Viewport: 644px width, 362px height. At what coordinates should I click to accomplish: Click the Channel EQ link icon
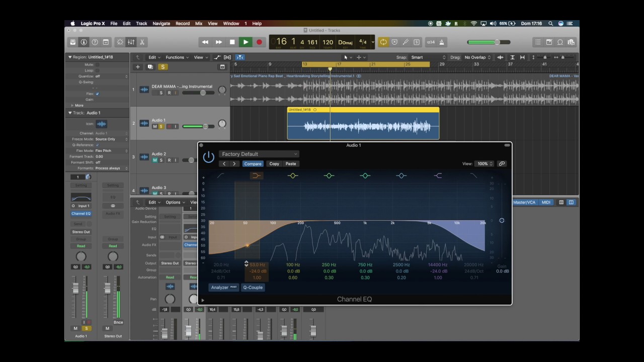pos(502,163)
